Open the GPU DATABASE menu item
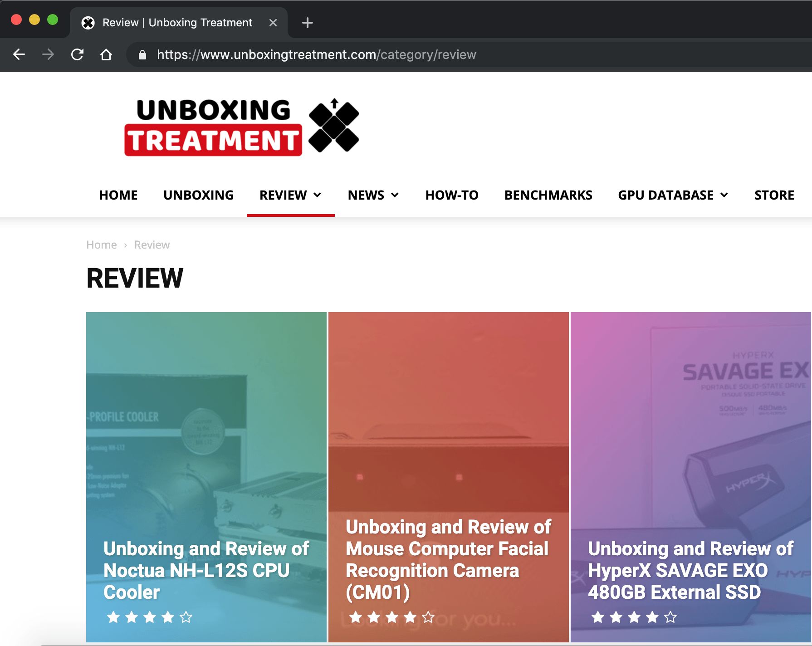Screen dimensions: 812x646 click(666, 195)
